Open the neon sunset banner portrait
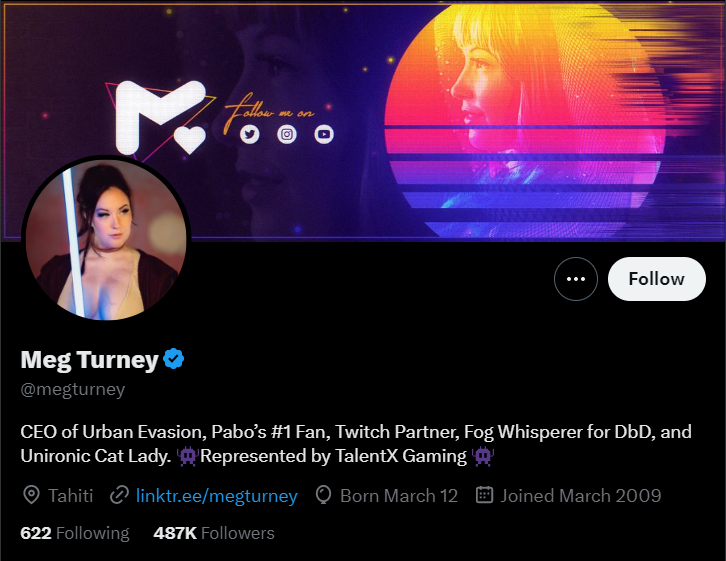726x561 pixels. coord(530,110)
